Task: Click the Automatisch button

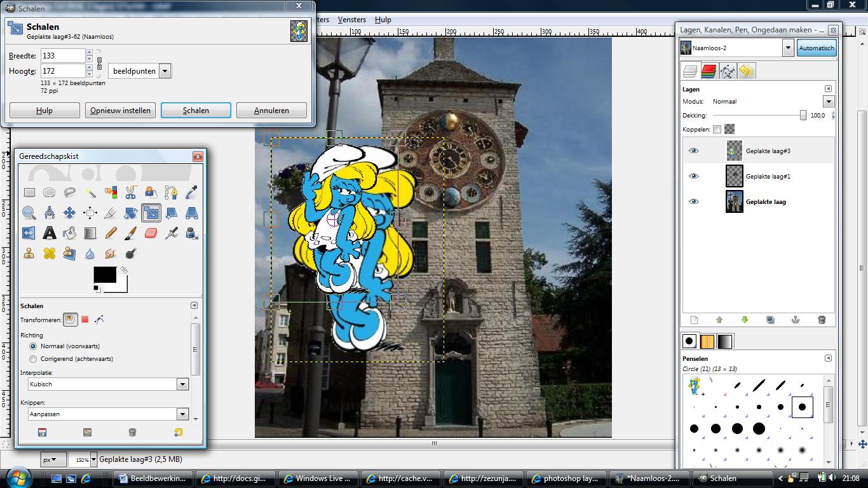Action: (817, 48)
